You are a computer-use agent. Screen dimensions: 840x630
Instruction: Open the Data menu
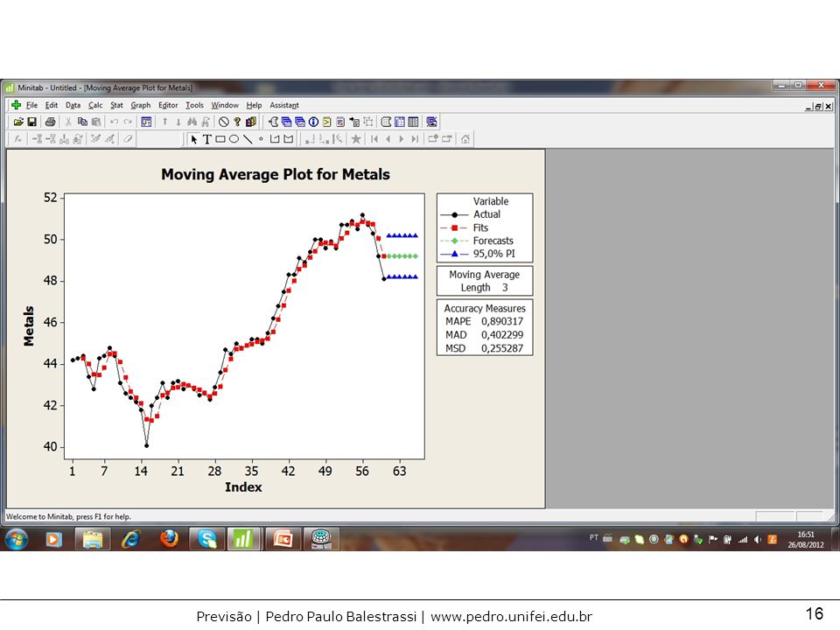(x=73, y=106)
